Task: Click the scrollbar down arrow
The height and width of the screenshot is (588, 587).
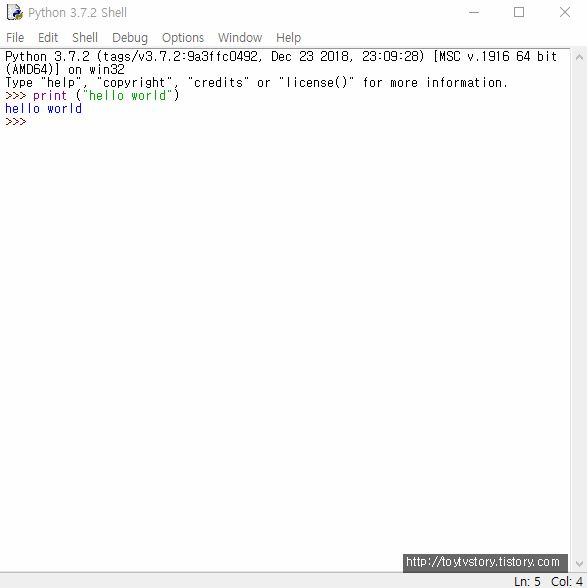Action: pos(579,564)
